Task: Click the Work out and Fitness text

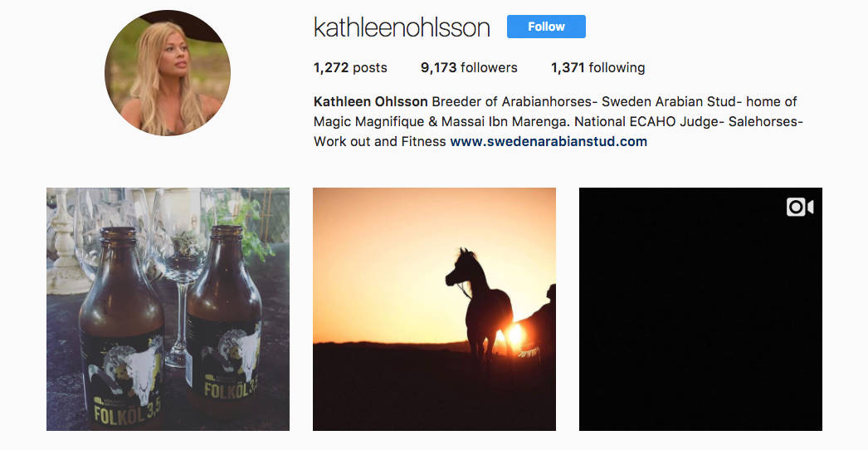Action: [380, 141]
